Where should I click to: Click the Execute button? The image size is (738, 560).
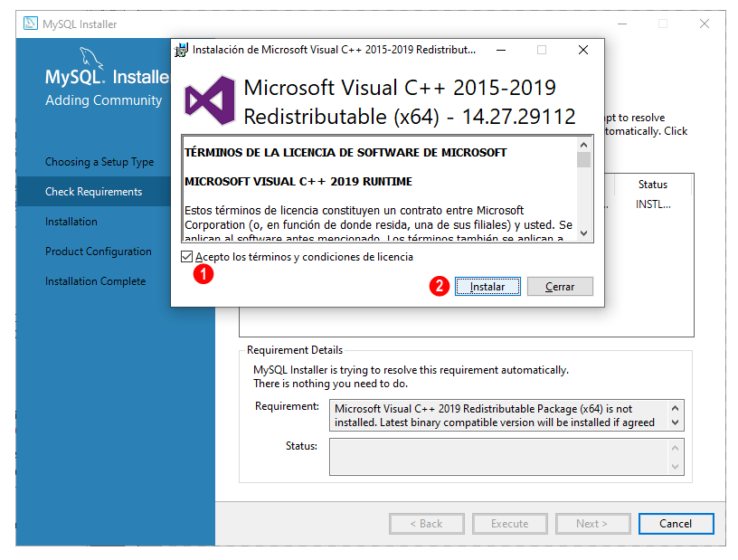(x=510, y=524)
